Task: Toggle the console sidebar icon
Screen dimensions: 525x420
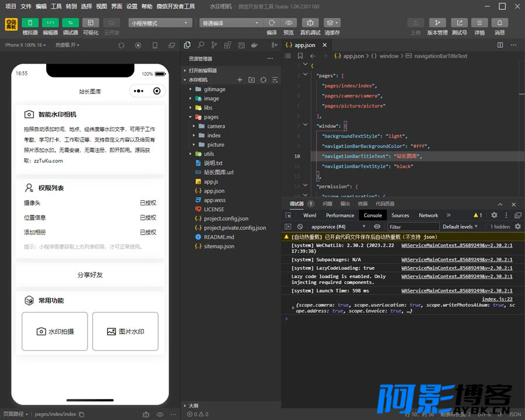Action: point(288,227)
